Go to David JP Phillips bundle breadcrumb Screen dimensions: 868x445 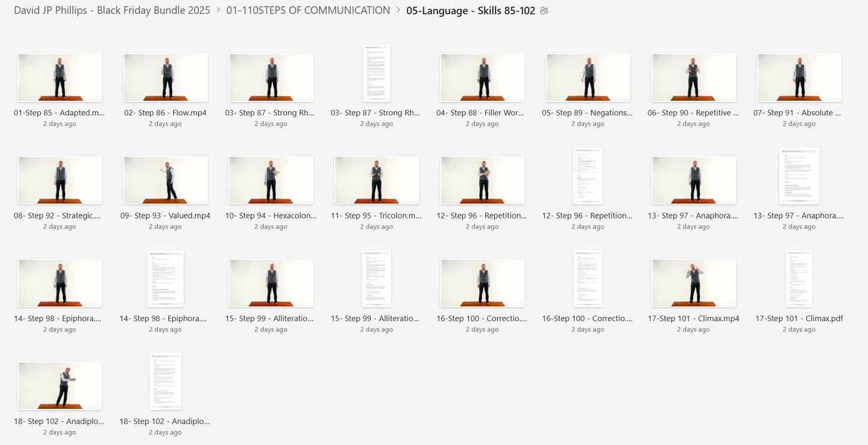pos(112,10)
